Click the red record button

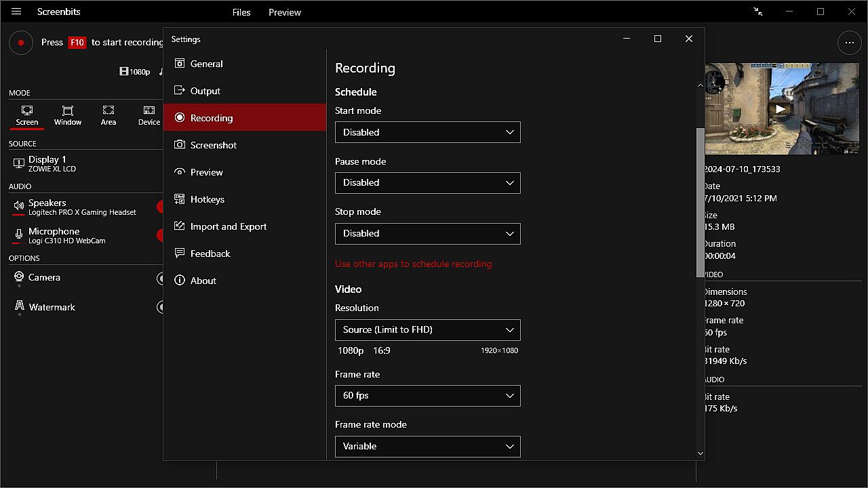[21, 43]
